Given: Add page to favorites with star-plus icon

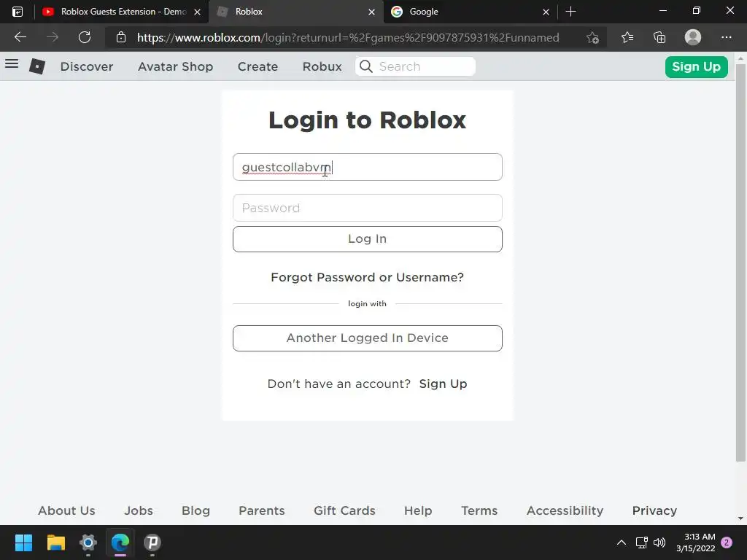Looking at the screenshot, I should coord(592,37).
